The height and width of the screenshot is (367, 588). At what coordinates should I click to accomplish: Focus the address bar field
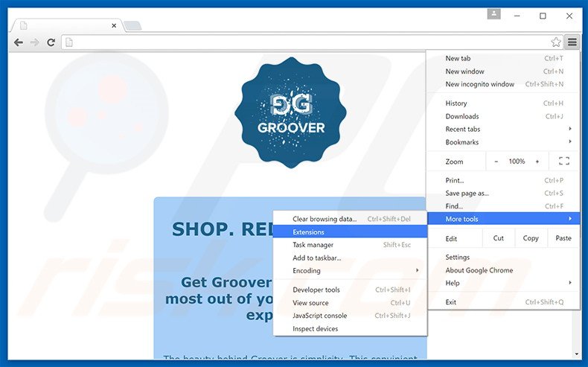tap(311, 42)
